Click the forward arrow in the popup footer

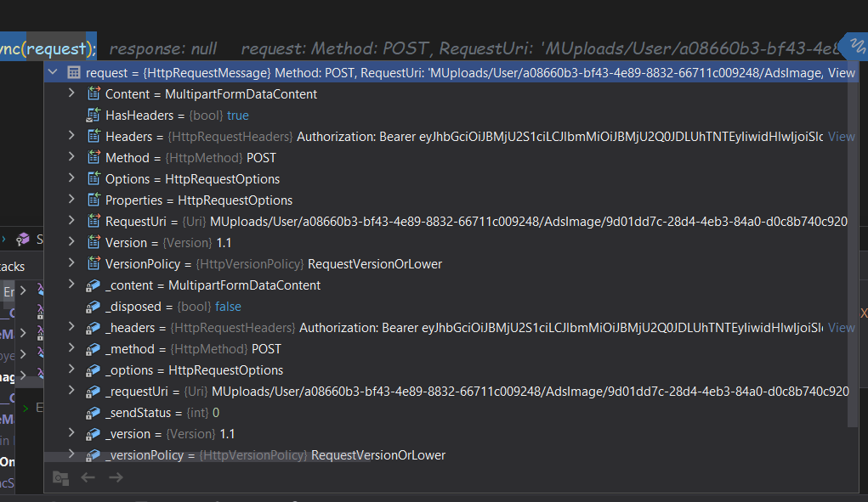(x=116, y=477)
